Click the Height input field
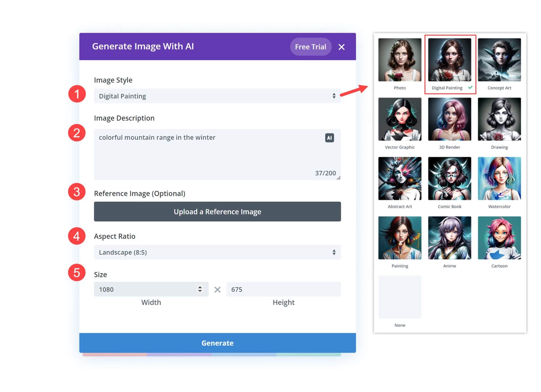The height and width of the screenshot is (392, 541). (x=283, y=289)
